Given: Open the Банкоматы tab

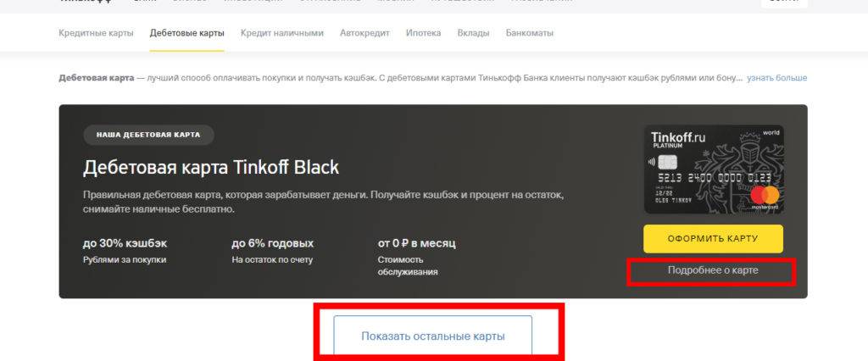Looking at the screenshot, I should point(529,33).
